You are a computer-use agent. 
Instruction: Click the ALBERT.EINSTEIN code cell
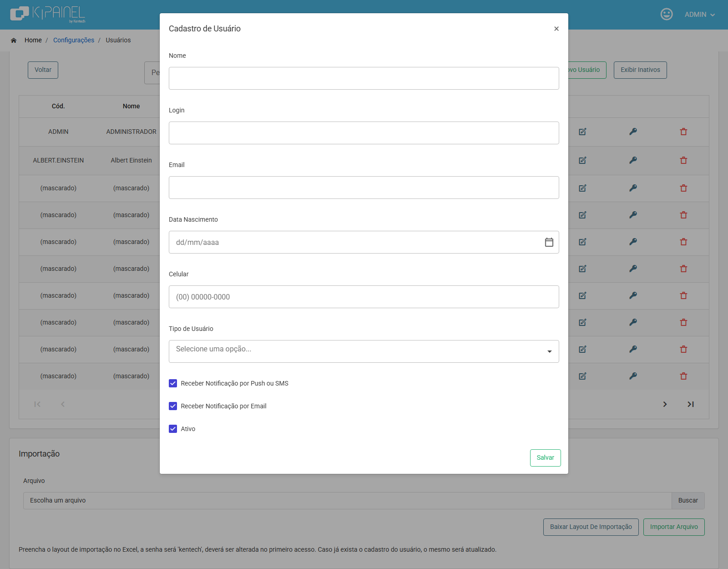(58, 160)
